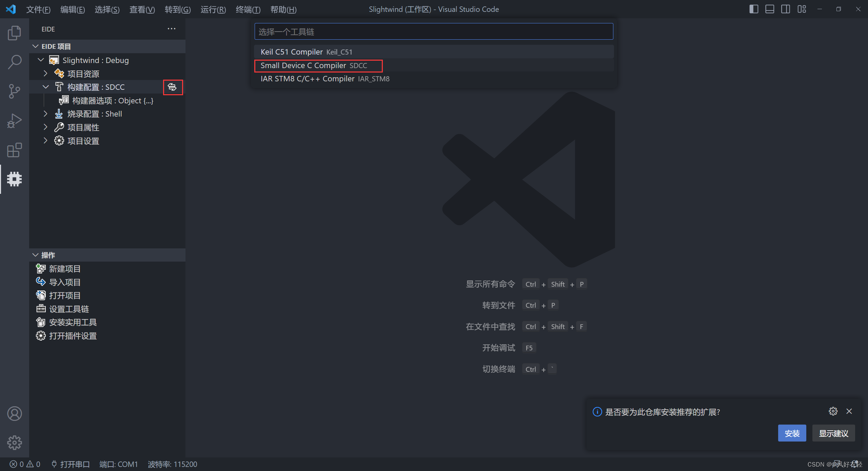Screen dimensions: 868x471
Task: Dismiss the extension recommendation notification
Action: click(x=849, y=411)
